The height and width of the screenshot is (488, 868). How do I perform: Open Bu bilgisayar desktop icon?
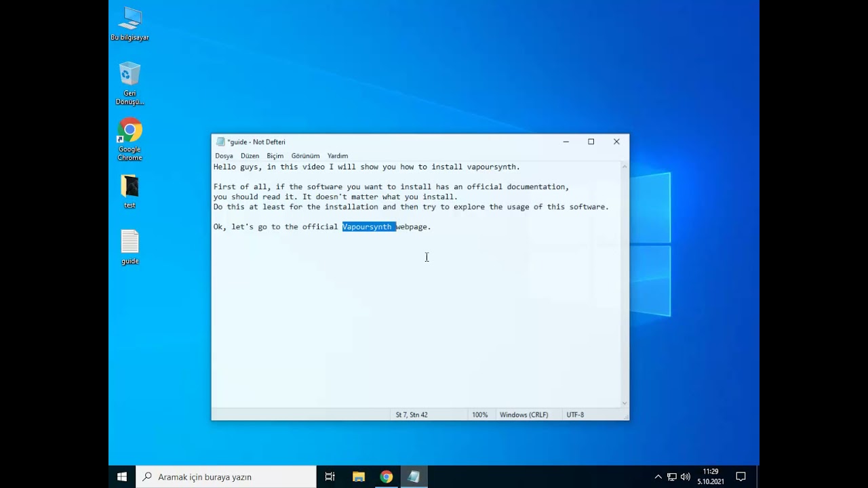[x=130, y=24]
